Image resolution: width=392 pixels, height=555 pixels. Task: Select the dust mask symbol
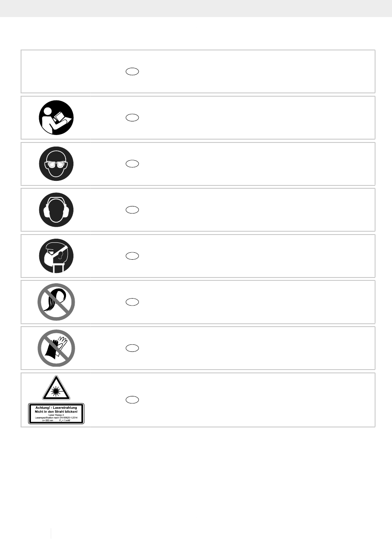(x=57, y=256)
